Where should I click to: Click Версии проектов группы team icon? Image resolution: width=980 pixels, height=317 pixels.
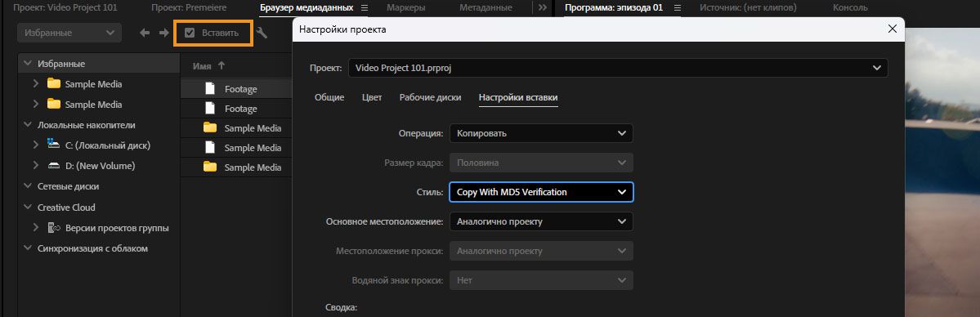[54, 228]
